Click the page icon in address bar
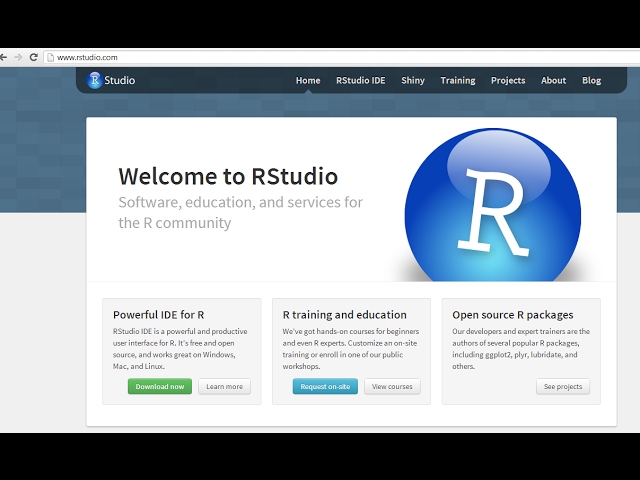The height and width of the screenshot is (480, 640). [x=51, y=58]
